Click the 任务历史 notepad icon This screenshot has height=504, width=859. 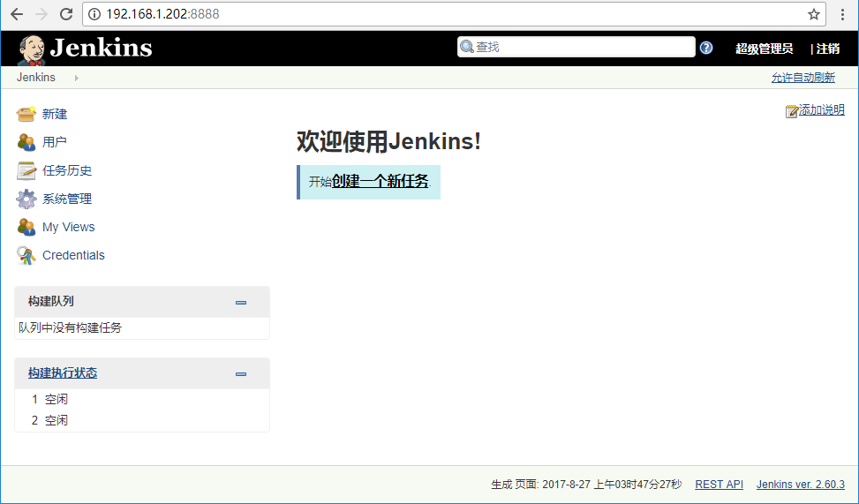pyautogui.click(x=26, y=170)
